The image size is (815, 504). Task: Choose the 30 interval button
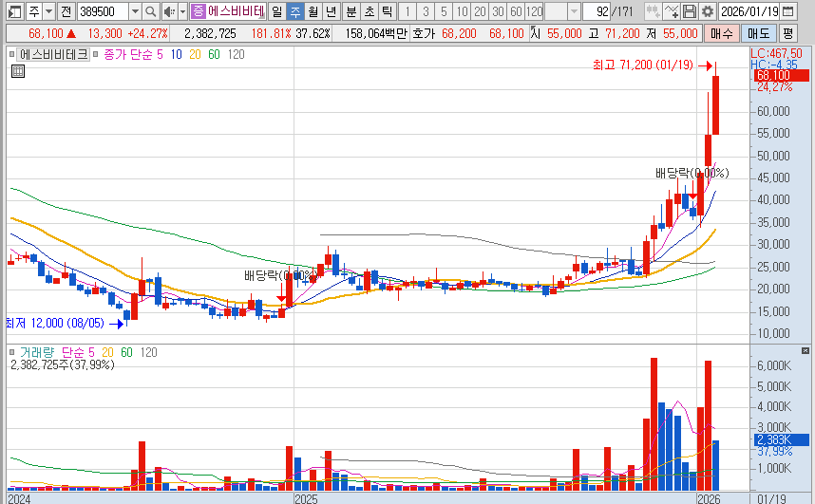click(x=498, y=10)
